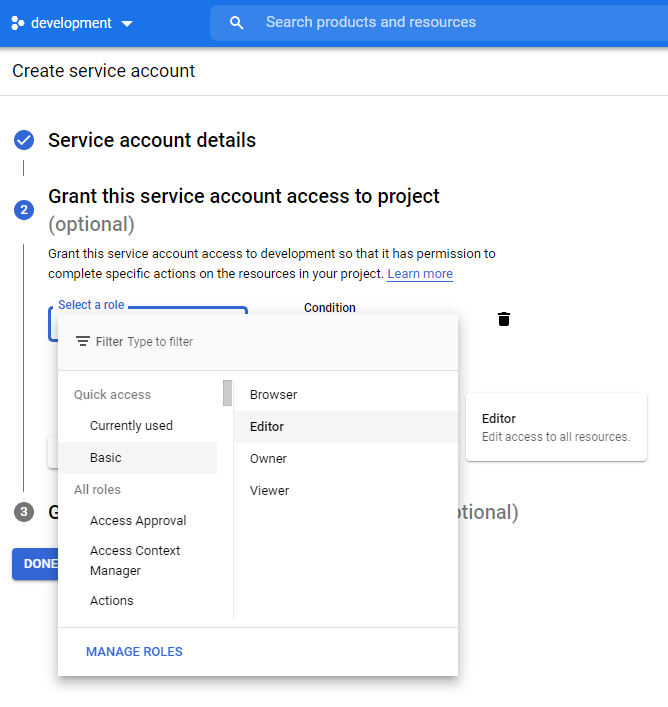Select the Currently used category

137,426
